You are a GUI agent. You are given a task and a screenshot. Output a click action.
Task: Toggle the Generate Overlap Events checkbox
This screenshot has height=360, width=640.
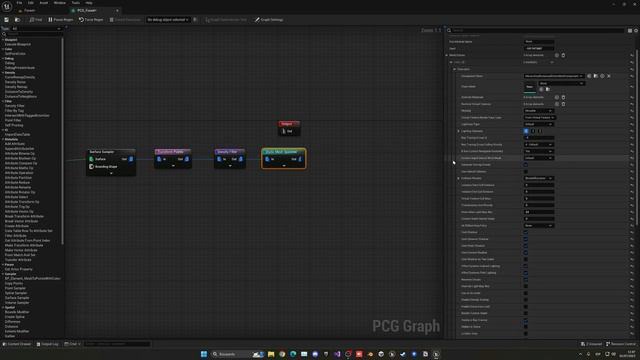(526, 165)
